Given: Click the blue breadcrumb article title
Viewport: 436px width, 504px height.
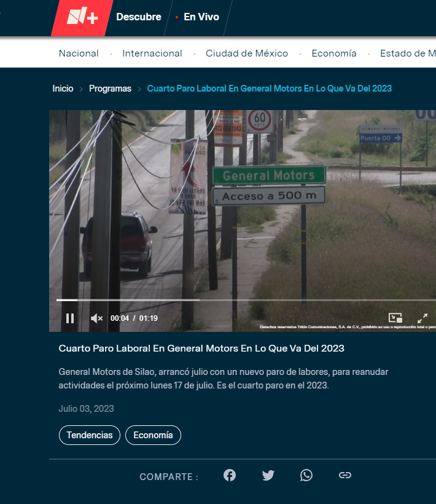Looking at the screenshot, I should pyautogui.click(x=270, y=89).
